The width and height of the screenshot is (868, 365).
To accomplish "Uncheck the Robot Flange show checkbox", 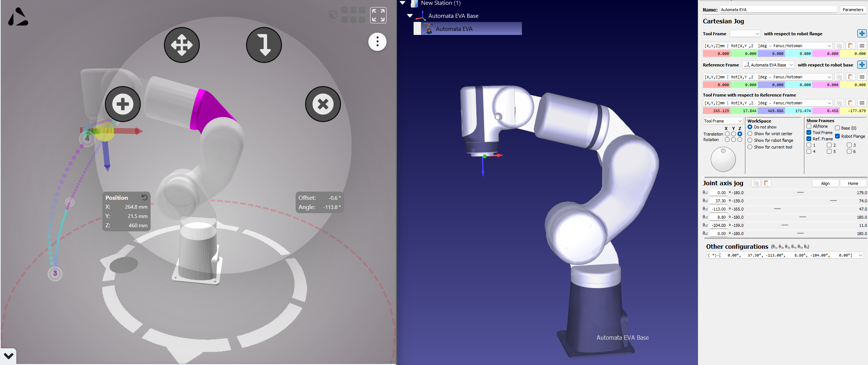I will click(x=837, y=136).
